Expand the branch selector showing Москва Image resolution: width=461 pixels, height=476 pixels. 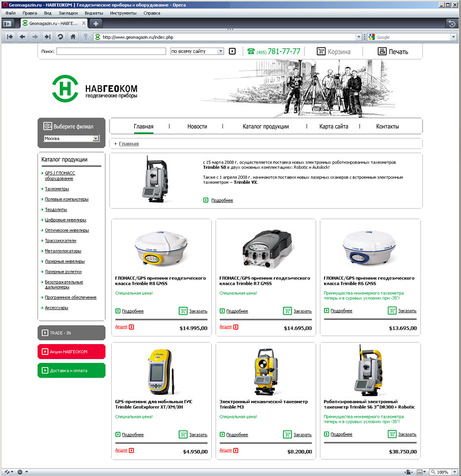coord(96,138)
